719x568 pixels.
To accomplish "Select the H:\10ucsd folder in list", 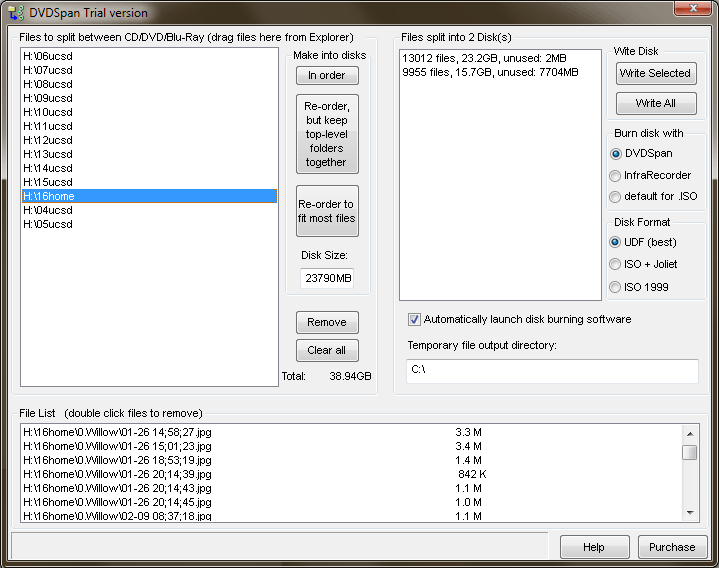I will (48, 112).
